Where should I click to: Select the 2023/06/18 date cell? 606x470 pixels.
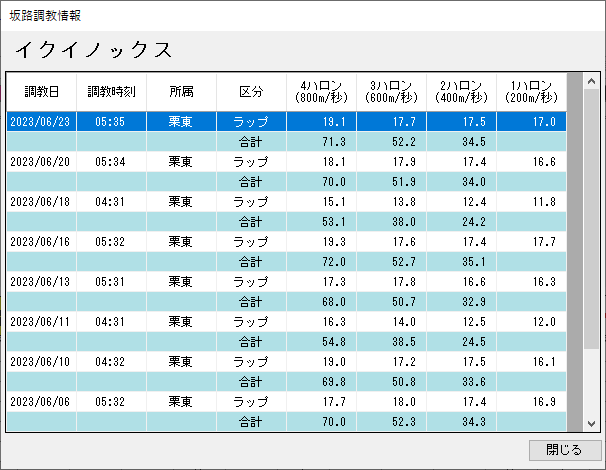[41, 202]
